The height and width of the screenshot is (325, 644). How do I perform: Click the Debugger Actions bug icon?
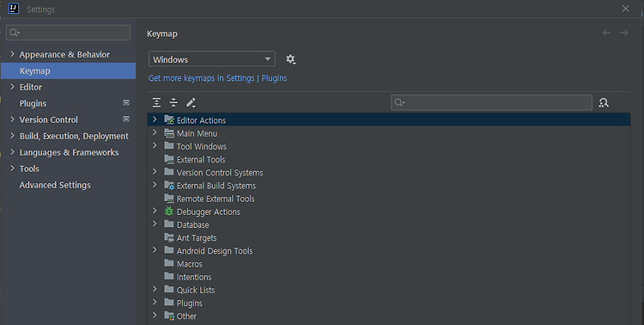[169, 212]
